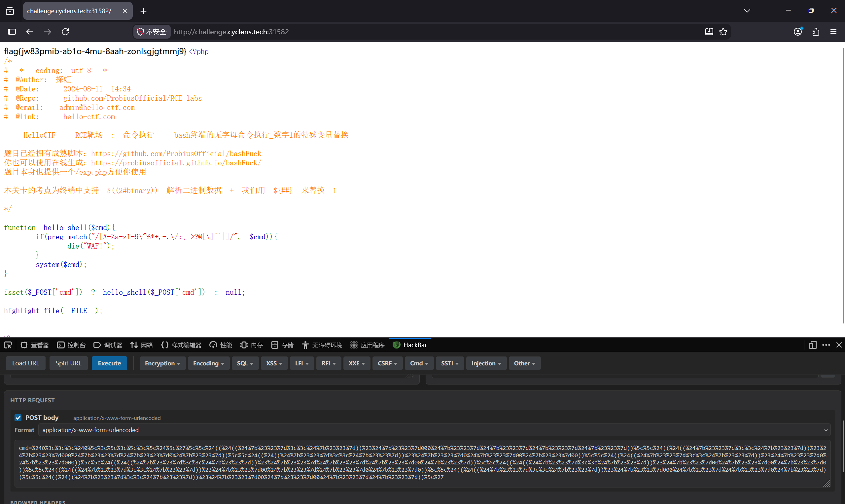Click inside the POST body cmd textarea

click(x=422, y=464)
